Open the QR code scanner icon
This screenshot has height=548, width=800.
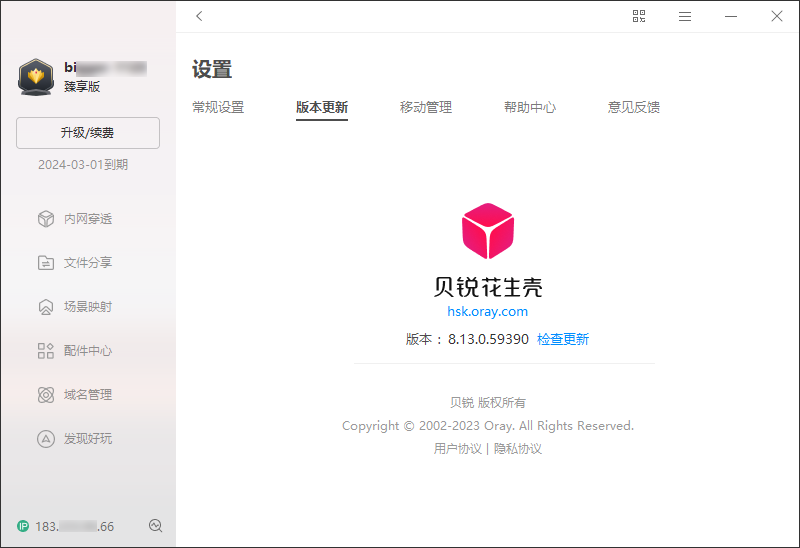point(639,16)
